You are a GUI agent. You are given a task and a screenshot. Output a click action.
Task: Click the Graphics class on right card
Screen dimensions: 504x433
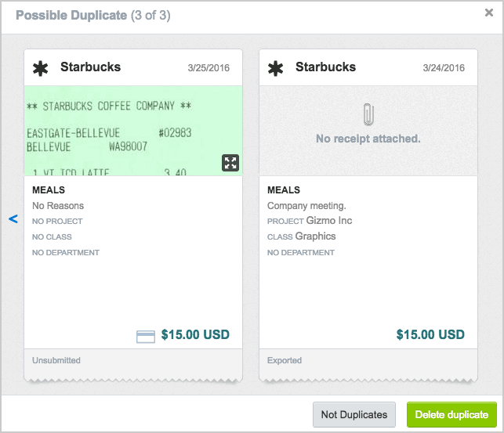[315, 236]
